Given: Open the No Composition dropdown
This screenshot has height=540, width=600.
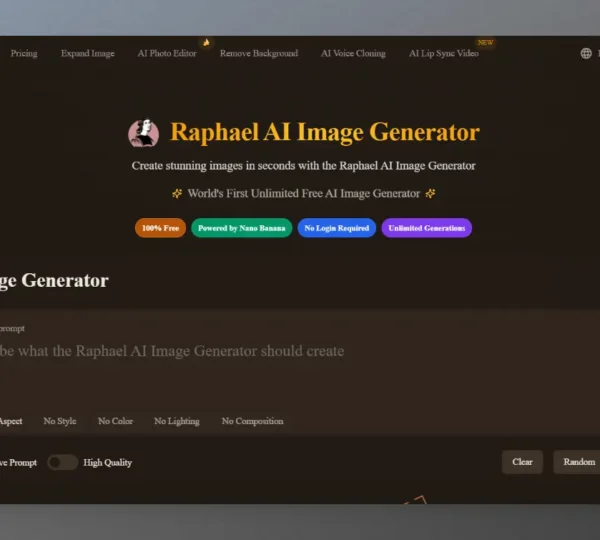Looking at the screenshot, I should [253, 421].
